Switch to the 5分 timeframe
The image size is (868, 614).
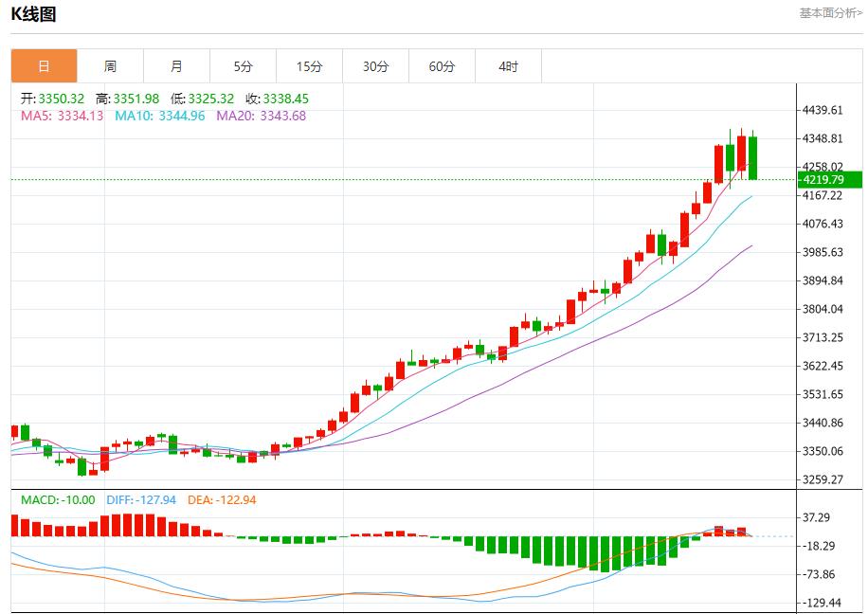[241, 65]
